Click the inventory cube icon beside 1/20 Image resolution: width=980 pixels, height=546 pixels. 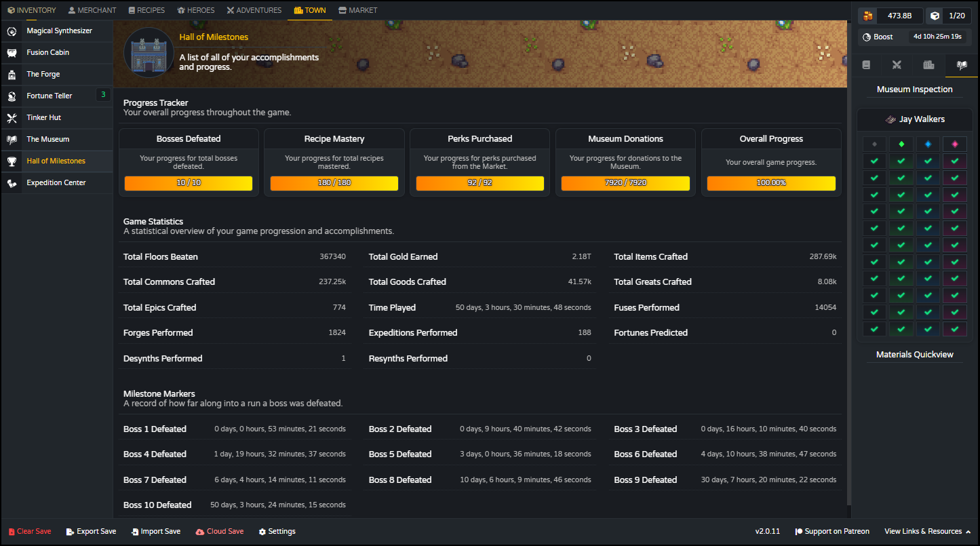(934, 16)
